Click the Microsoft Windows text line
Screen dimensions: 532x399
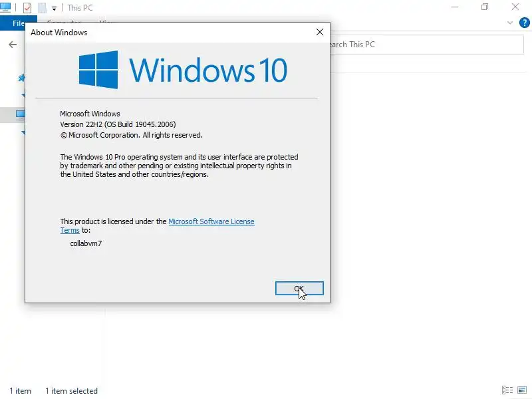pos(90,114)
